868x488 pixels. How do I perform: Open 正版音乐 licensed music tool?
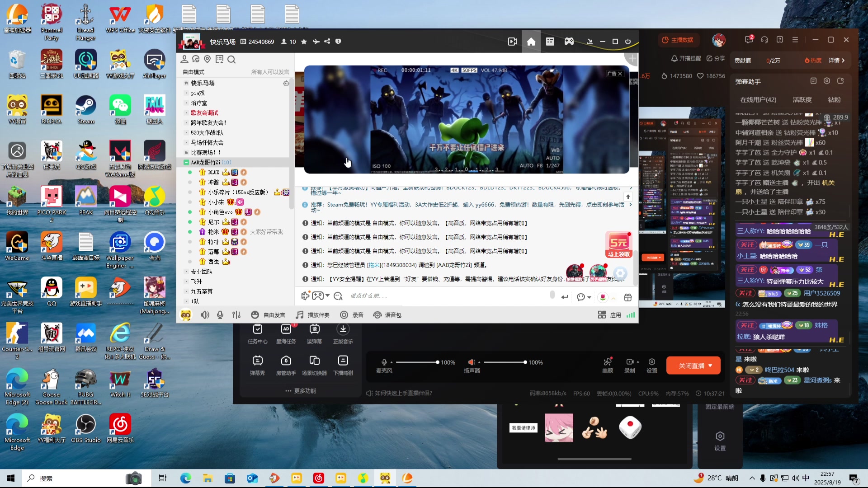click(x=343, y=334)
